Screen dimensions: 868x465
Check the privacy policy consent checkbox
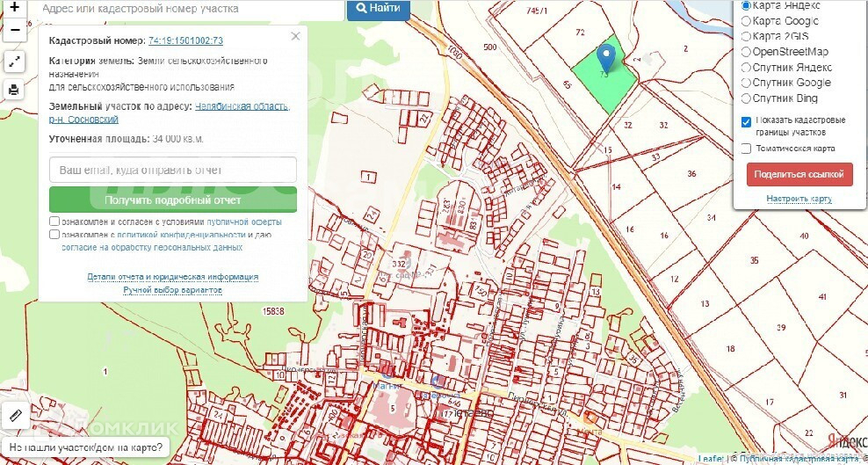click(54, 234)
